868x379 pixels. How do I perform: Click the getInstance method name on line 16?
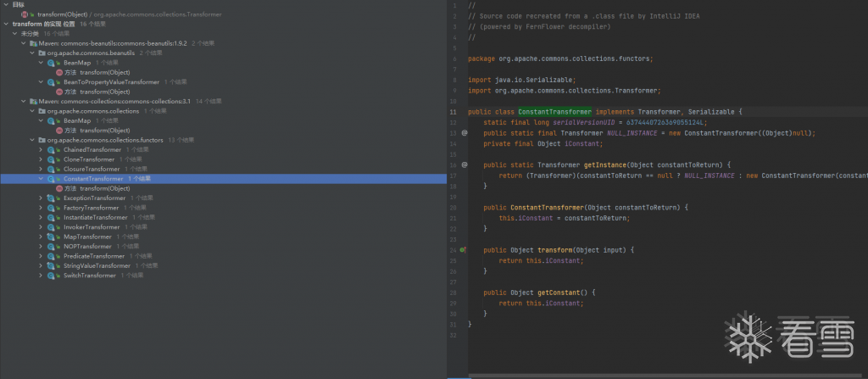click(605, 164)
